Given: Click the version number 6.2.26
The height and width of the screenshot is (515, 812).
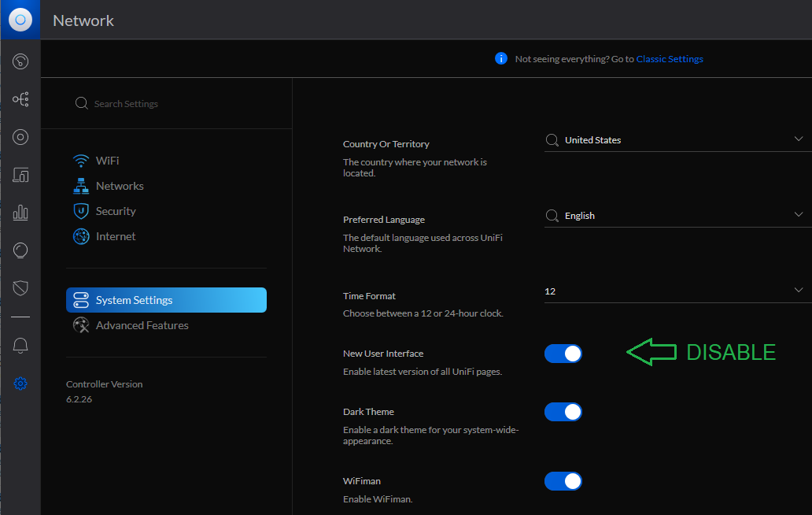Looking at the screenshot, I should pyautogui.click(x=79, y=399).
